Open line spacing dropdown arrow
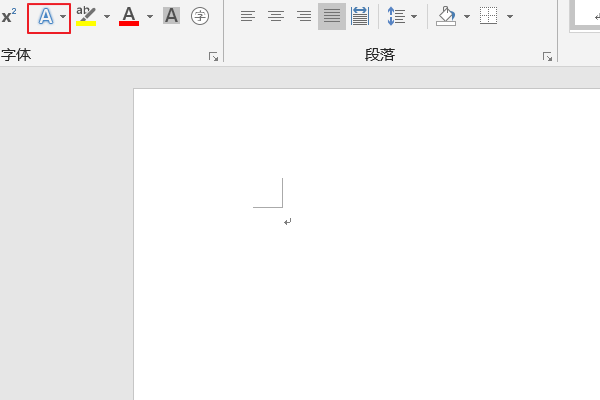Viewport: 600px width, 400px height. [414, 17]
